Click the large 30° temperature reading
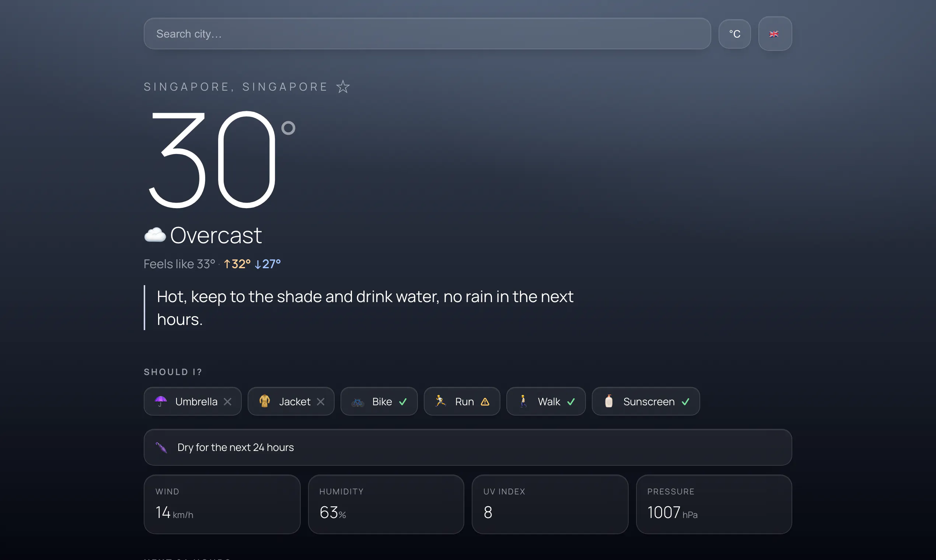Viewport: 936px width, 560px height. 221,160
